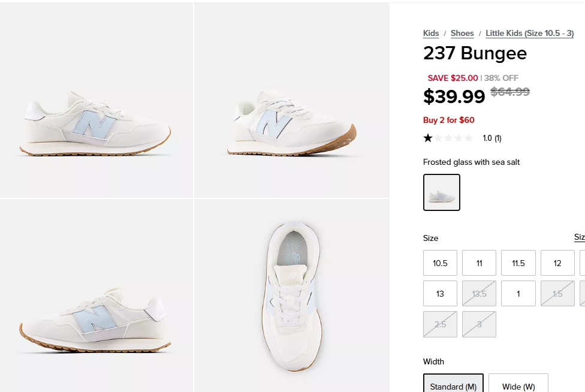
Task: Click the Buy 2 for $60 offer
Action: point(449,120)
